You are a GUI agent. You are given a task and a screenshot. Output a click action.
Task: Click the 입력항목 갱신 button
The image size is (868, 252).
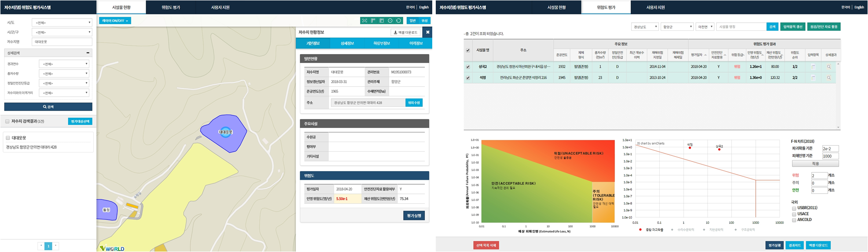click(x=794, y=27)
